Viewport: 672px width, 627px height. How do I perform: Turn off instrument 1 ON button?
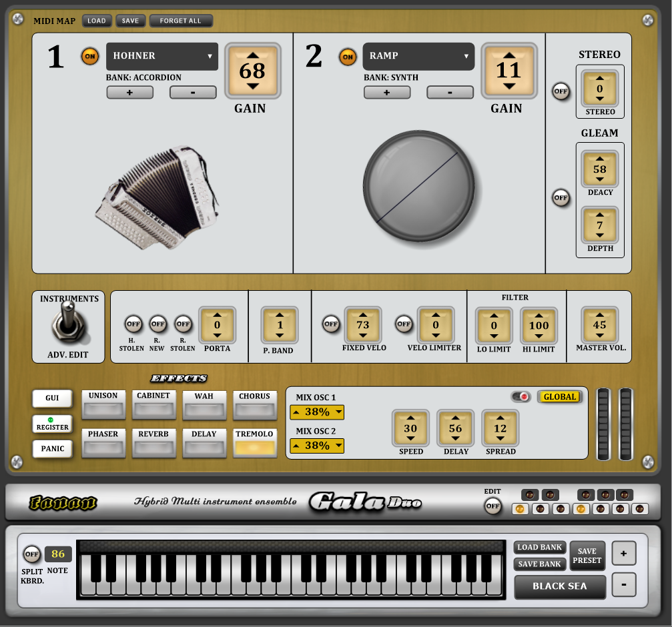point(89,57)
